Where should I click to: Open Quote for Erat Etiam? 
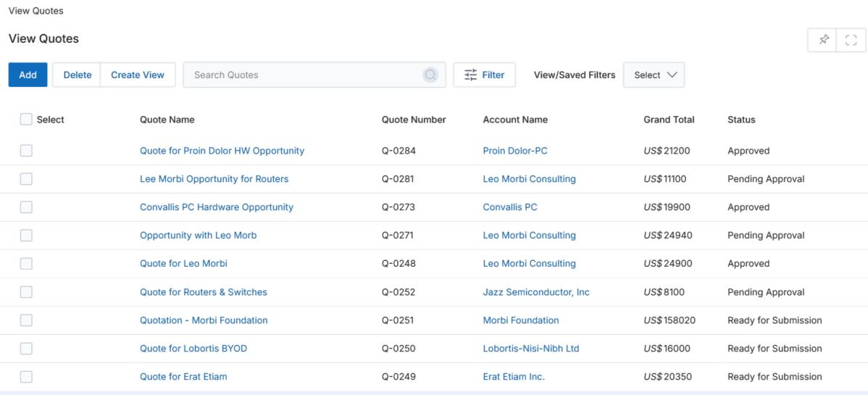pyautogui.click(x=183, y=377)
